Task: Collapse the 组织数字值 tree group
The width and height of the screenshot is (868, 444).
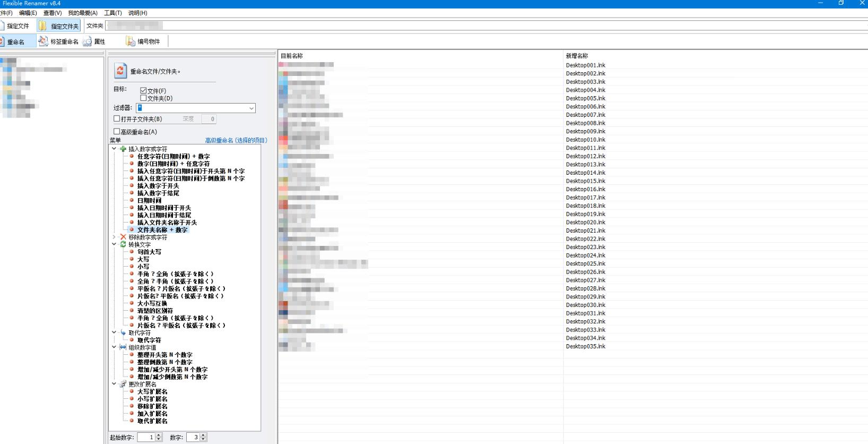Action: 114,347
